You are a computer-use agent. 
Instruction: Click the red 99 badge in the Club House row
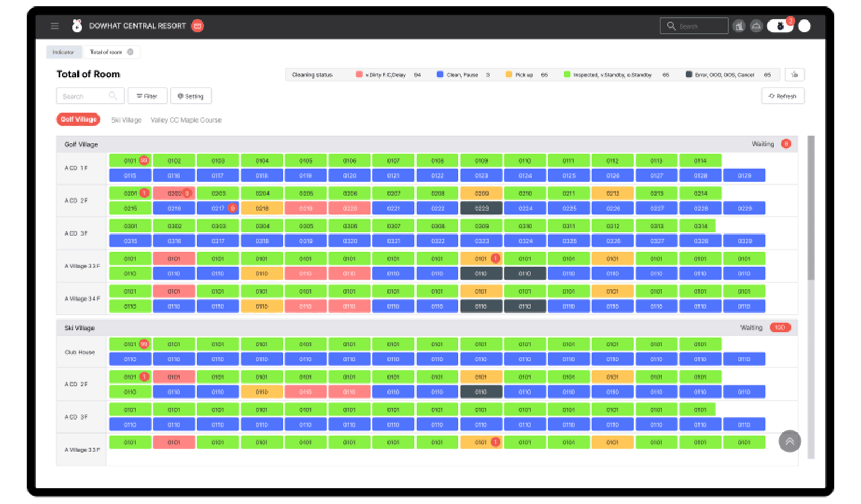[x=144, y=344]
